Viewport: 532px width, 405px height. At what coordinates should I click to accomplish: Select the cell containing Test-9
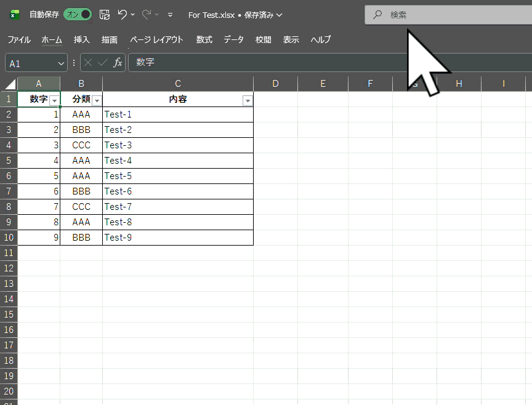178,238
